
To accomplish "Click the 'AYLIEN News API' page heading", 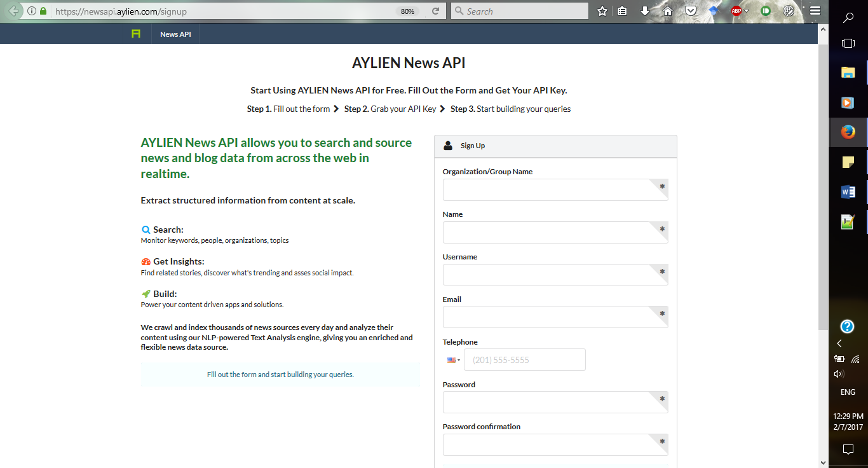I will [x=409, y=62].
